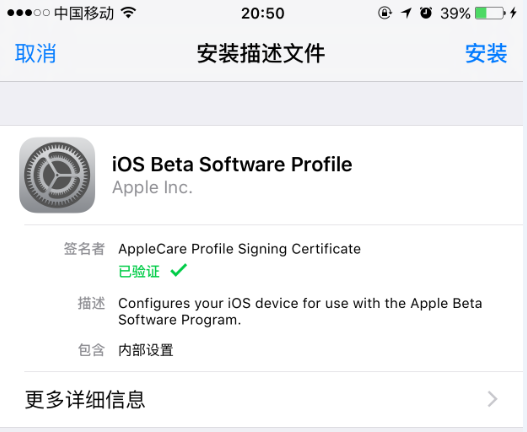
Task: Tap the Wi-Fi status icon
Action: click(x=128, y=13)
